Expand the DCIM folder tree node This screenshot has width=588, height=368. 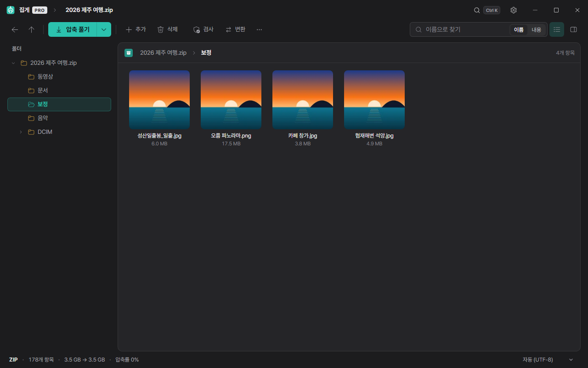(x=21, y=132)
